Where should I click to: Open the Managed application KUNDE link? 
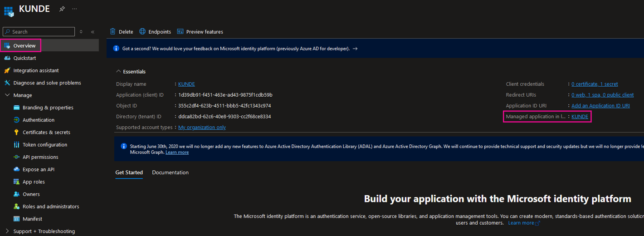click(580, 117)
